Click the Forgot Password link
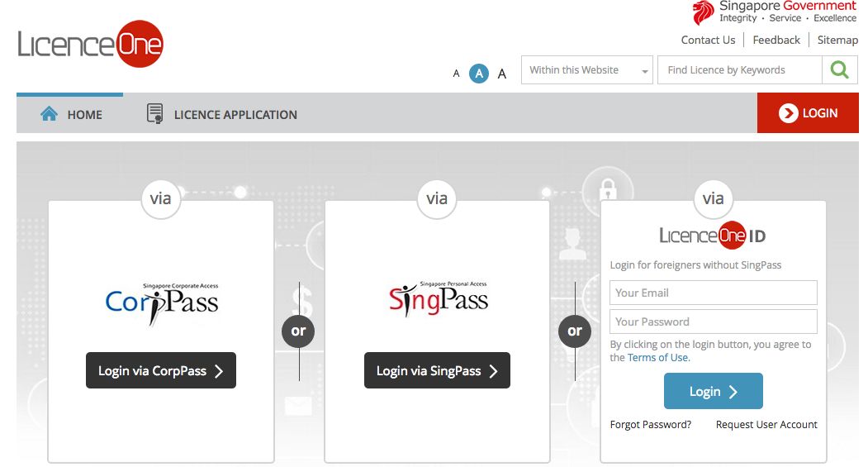This screenshot has width=868, height=467. tap(651, 424)
